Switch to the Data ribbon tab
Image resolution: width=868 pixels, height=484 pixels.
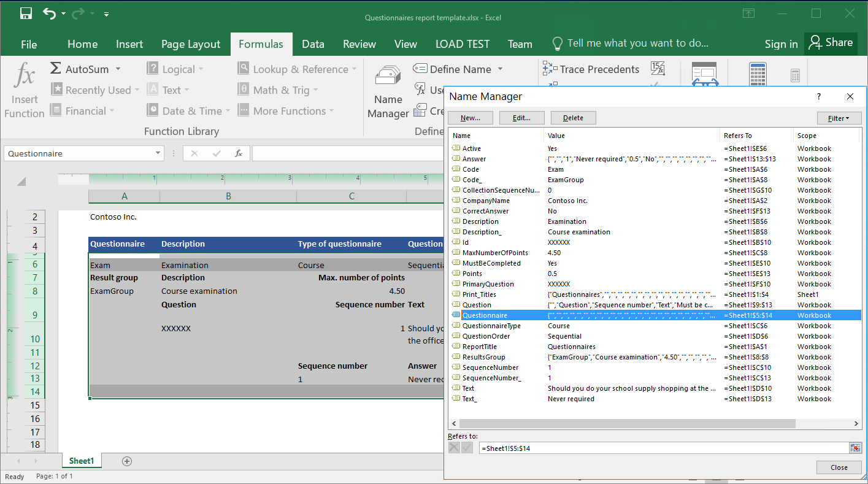(x=313, y=44)
